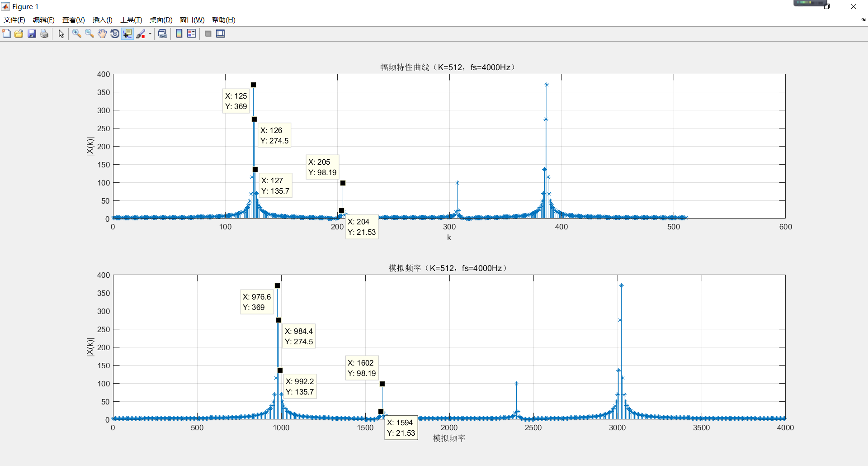Select the Brush data tool
Screen dimensions: 868x466
141,33
